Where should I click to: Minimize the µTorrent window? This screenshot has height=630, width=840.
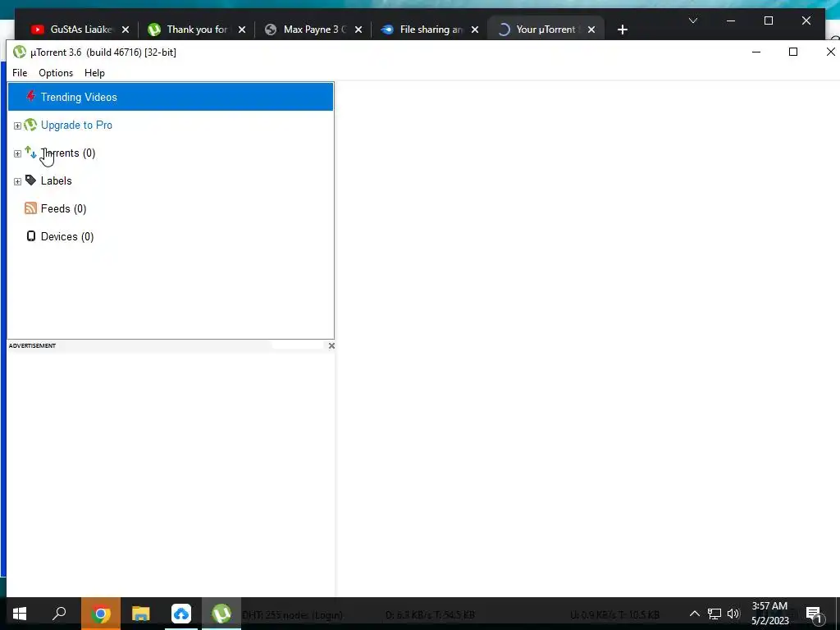(x=756, y=52)
